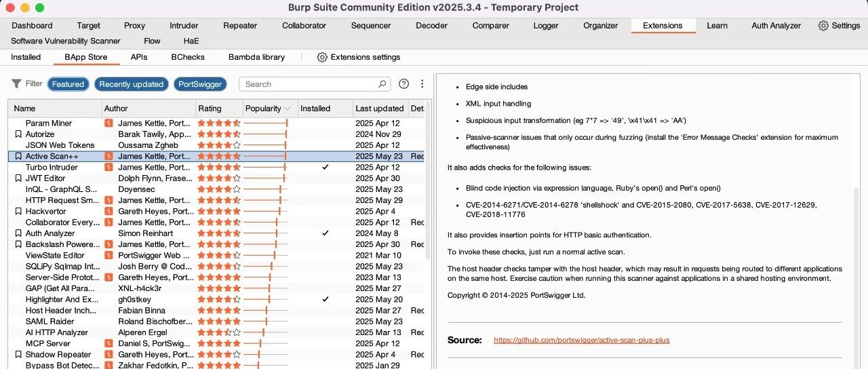Image resolution: width=868 pixels, height=369 pixels.
Task: Open the Software Vulnerability Scanner tab
Action: (x=66, y=41)
